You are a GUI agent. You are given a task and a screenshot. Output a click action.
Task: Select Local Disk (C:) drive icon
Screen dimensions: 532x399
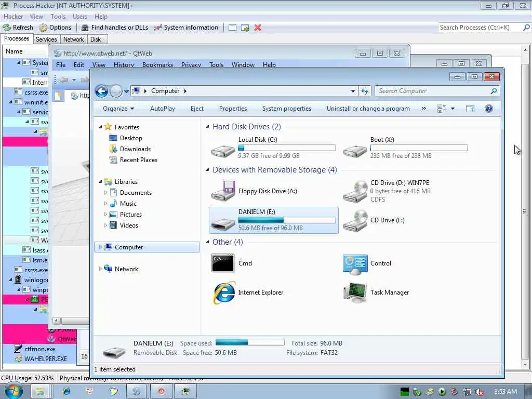coord(222,150)
